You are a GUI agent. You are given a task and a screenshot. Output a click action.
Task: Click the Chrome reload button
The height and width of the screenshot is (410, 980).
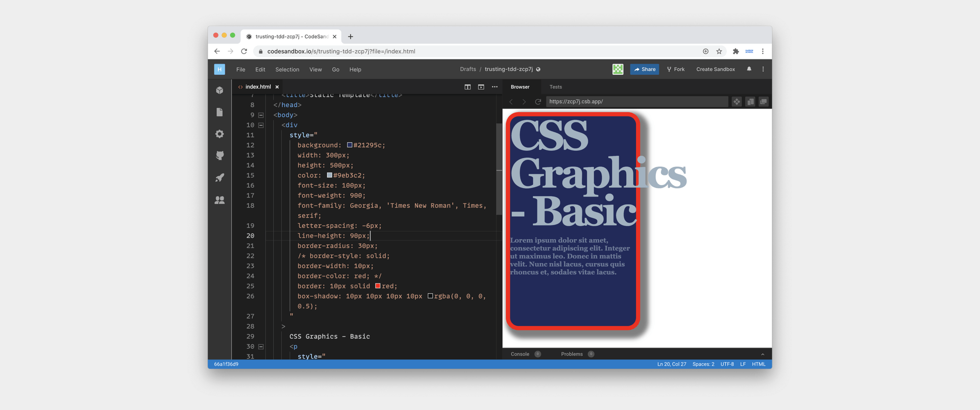(x=244, y=51)
